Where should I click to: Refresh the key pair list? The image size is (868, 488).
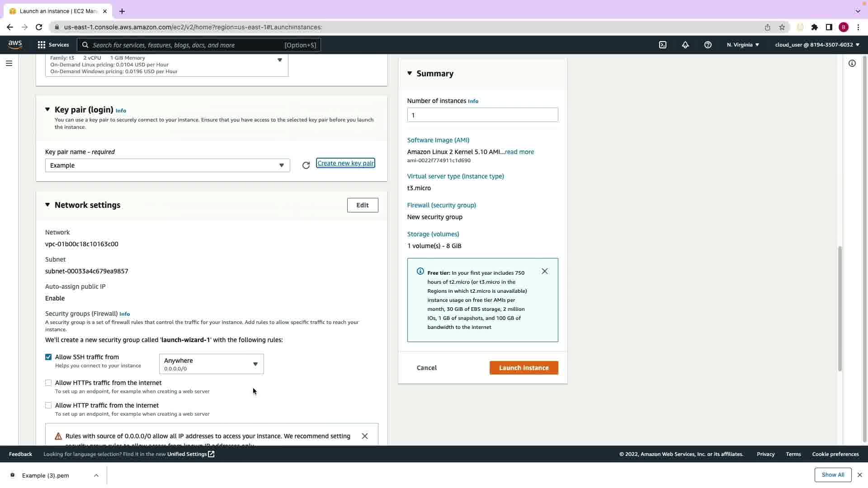tap(306, 165)
